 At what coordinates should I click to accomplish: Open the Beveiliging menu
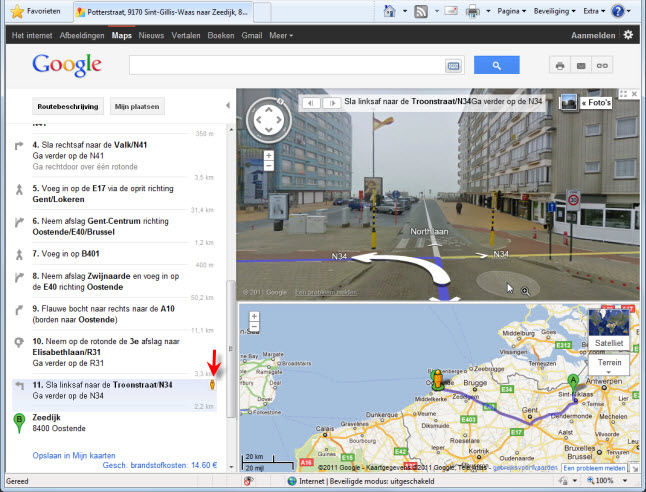pos(554,11)
